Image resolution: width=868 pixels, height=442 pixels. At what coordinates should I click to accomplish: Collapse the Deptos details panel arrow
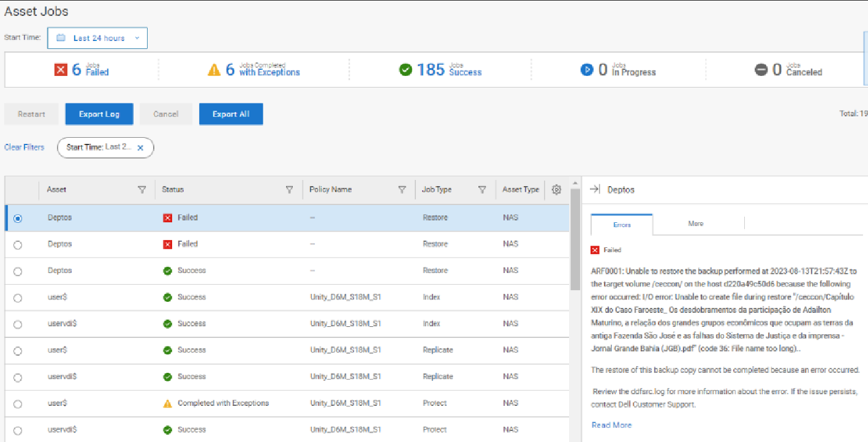[x=594, y=190]
